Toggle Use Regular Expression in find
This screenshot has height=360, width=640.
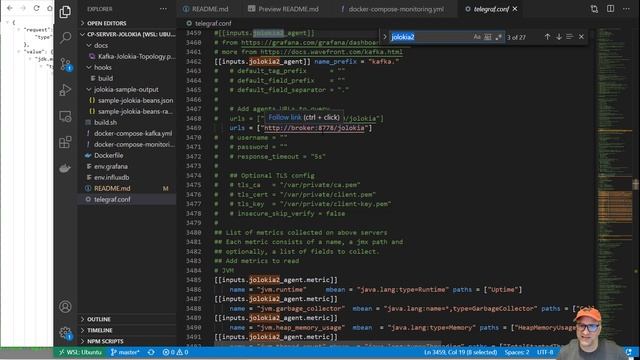click(x=498, y=37)
